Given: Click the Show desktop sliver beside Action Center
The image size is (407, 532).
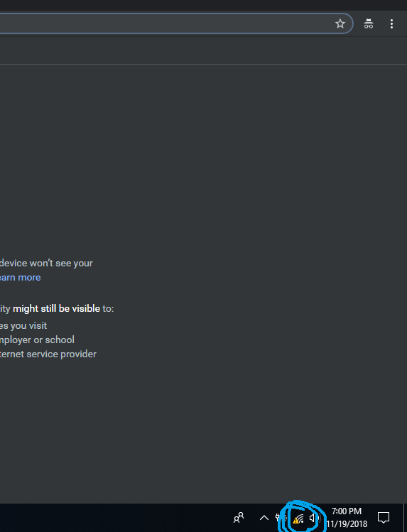Looking at the screenshot, I should pyautogui.click(x=406, y=518).
